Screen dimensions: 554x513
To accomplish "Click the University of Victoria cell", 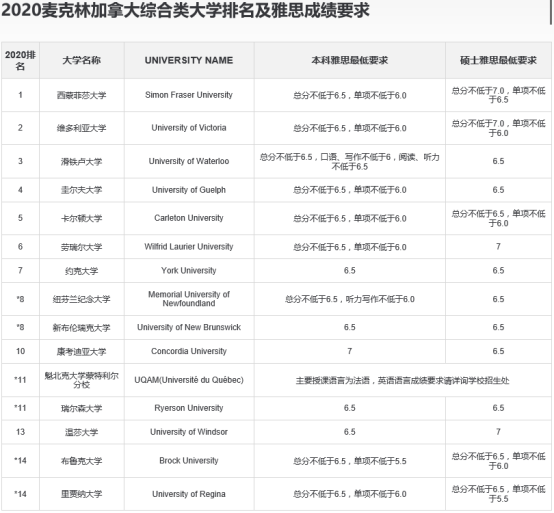I will click(x=189, y=128).
